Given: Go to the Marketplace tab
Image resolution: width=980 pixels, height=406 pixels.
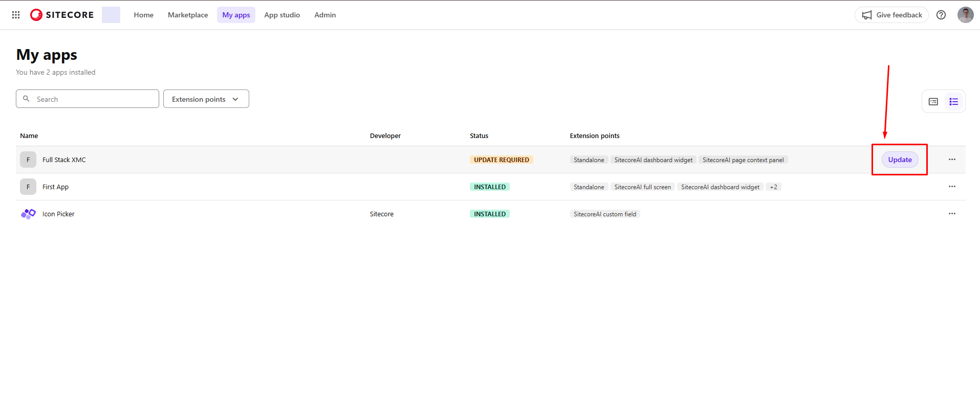Looking at the screenshot, I should tap(188, 15).
